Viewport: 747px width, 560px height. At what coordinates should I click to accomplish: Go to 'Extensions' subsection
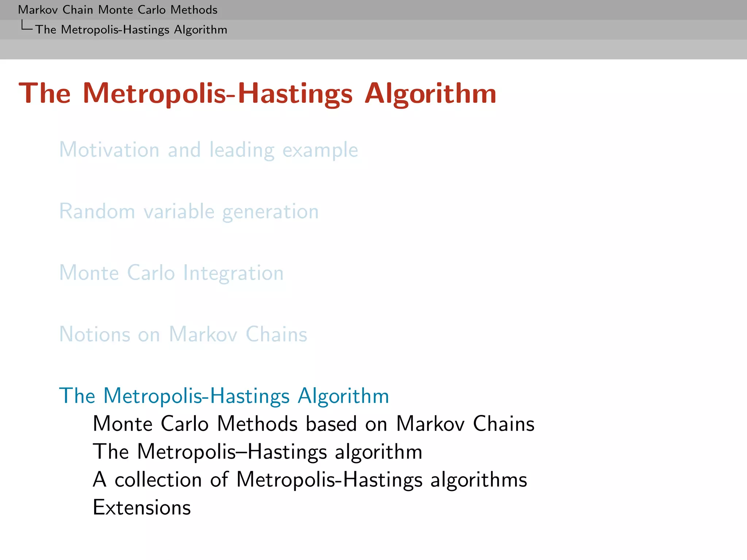click(142, 507)
